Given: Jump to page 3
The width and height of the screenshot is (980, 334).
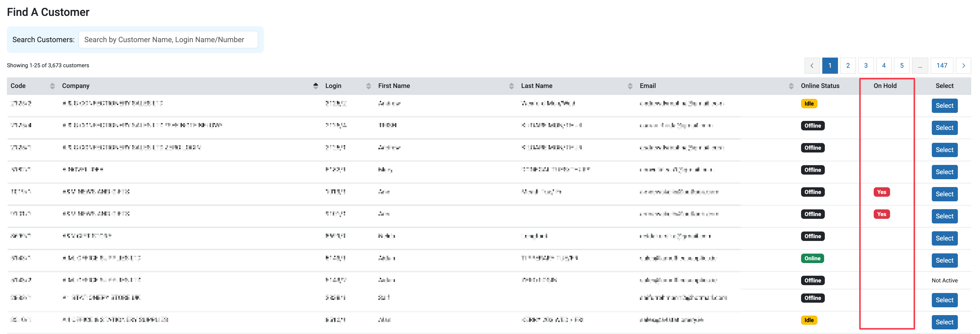Looking at the screenshot, I should pyautogui.click(x=865, y=66).
